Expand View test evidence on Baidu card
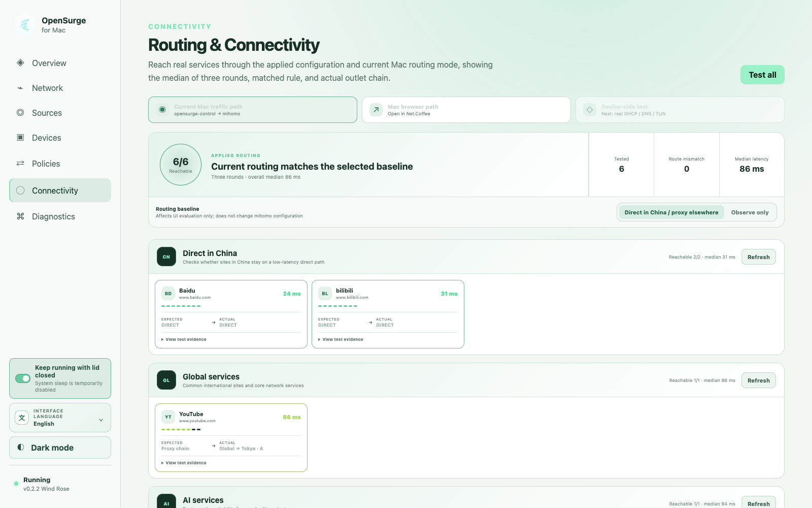This screenshot has height=508, width=812. pyautogui.click(x=184, y=339)
